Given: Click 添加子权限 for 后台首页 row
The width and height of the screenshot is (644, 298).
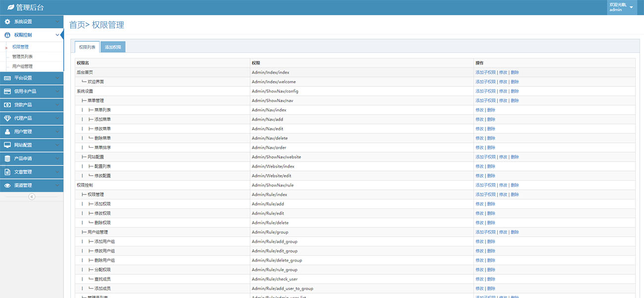Looking at the screenshot, I should [485, 72].
